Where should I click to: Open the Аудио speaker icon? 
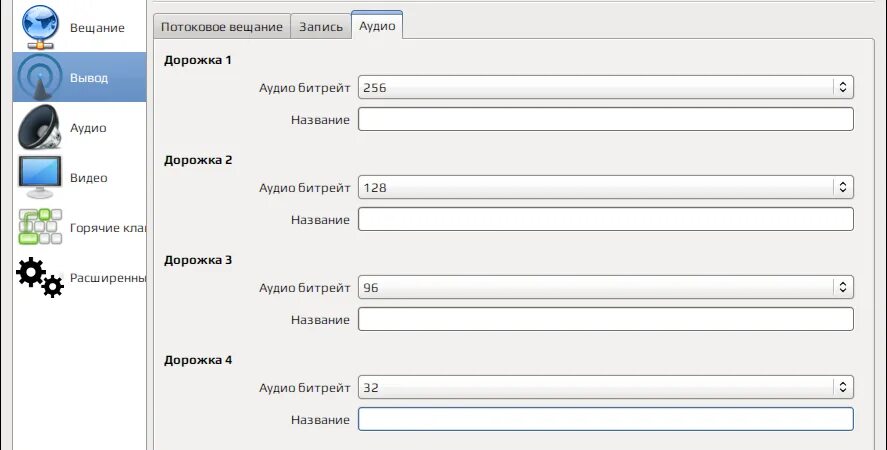tap(40, 127)
